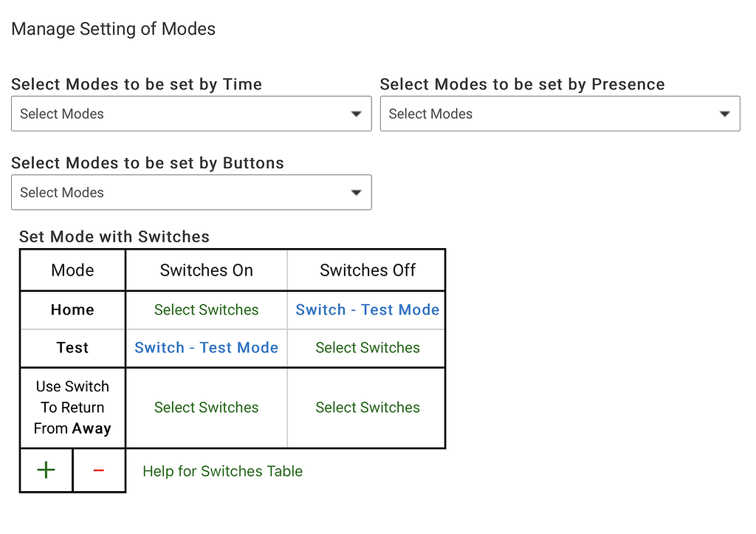Select Switches Off for Test mode
The image size is (756, 534).
pos(368,348)
